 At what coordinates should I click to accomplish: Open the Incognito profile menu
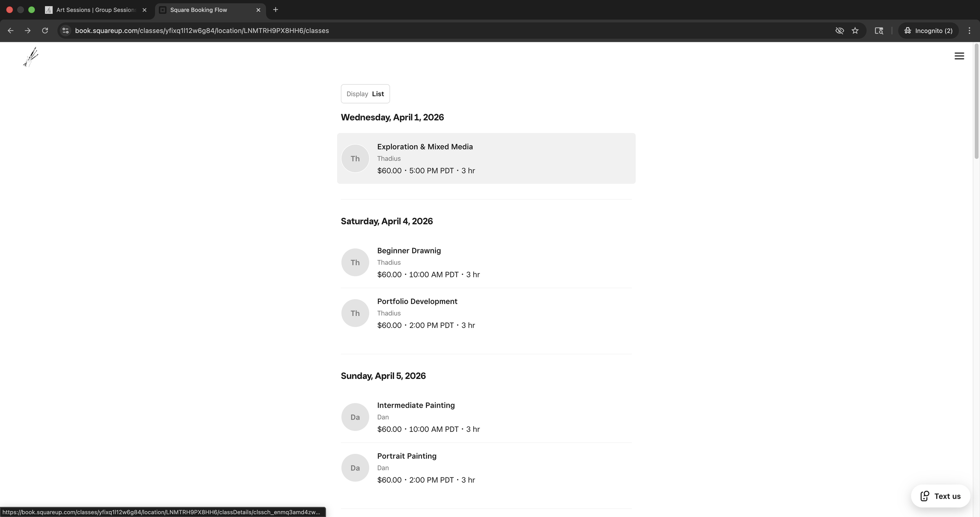click(928, 31)
